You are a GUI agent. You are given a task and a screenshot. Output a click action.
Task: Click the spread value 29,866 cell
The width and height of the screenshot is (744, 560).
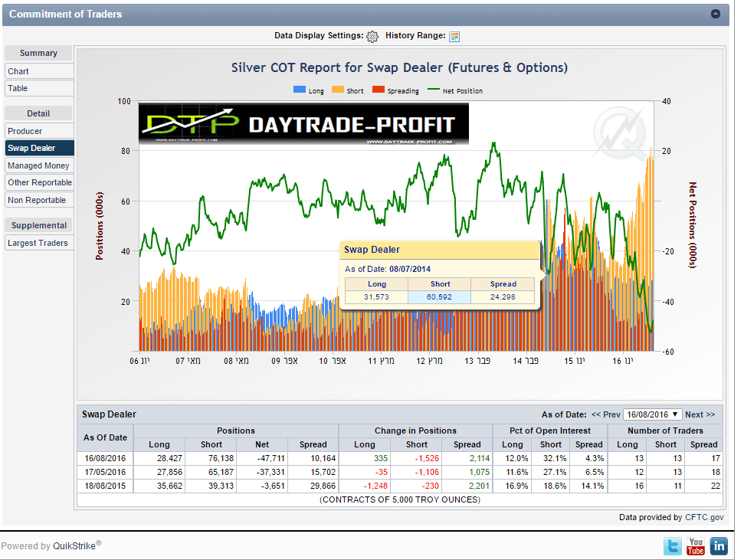pos(313,486)
